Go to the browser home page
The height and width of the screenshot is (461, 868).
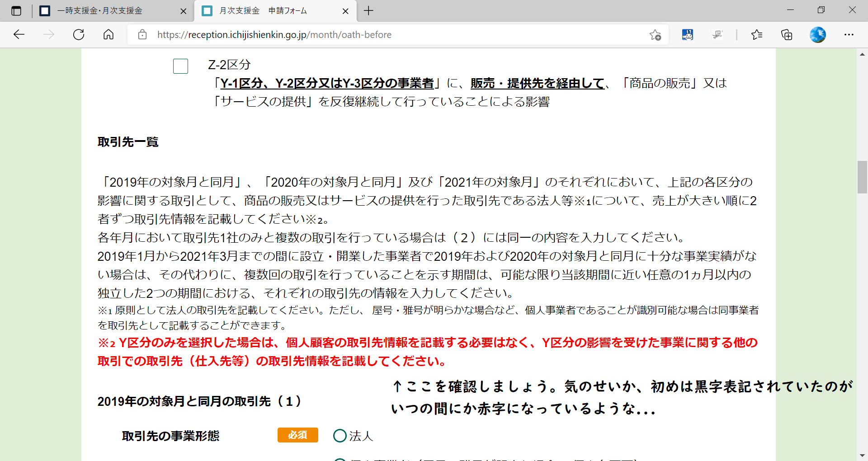pyautogui.click(x=108, y=35)
